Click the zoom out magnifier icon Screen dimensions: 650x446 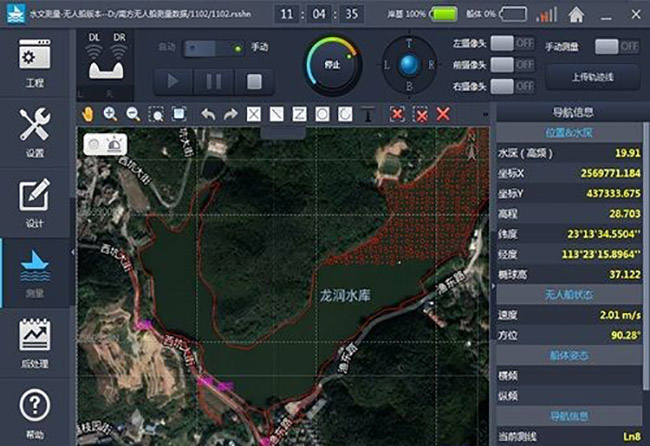point(132,114)
